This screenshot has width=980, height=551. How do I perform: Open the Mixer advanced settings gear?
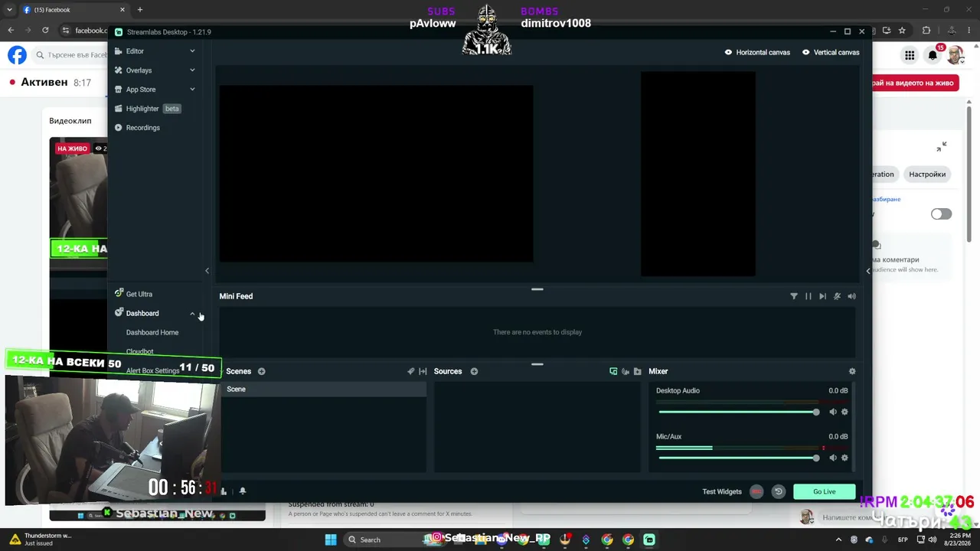852,371
